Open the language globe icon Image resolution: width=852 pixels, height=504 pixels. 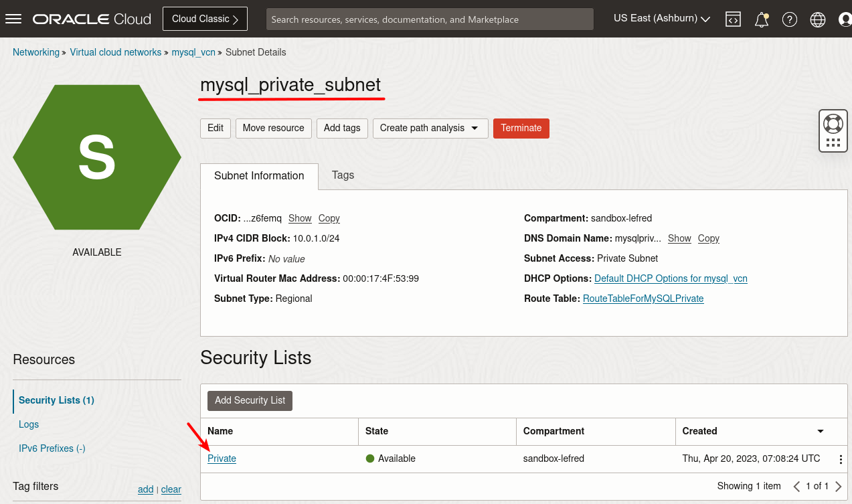pyautogui.click(x=817, y=19)
